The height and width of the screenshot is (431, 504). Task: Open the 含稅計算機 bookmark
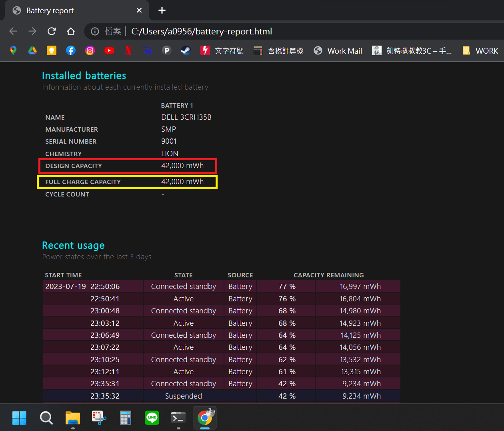(x=279, y=51)
